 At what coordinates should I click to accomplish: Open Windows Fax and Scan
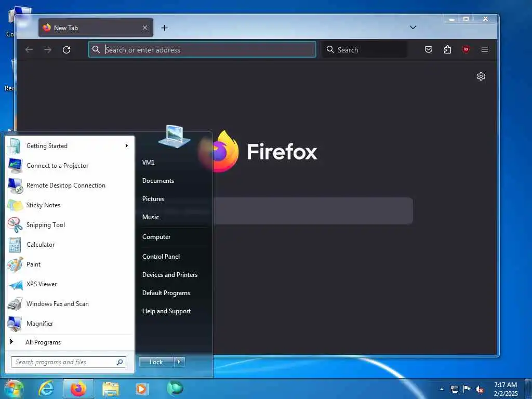(70, 303)
